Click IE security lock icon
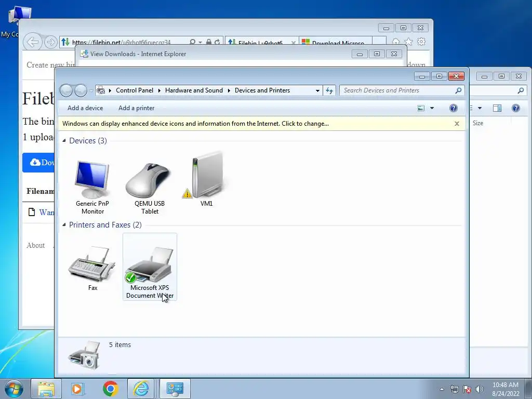 (x=209, y=42)
